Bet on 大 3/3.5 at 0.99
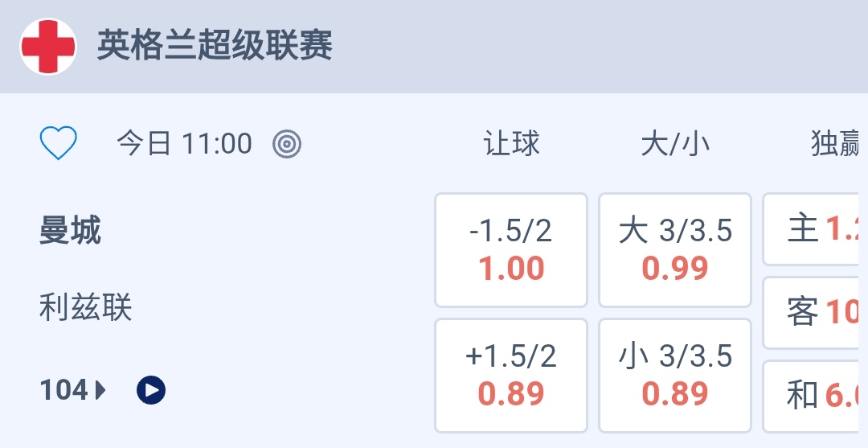This screenshot has height=448, width=868. 675,250
